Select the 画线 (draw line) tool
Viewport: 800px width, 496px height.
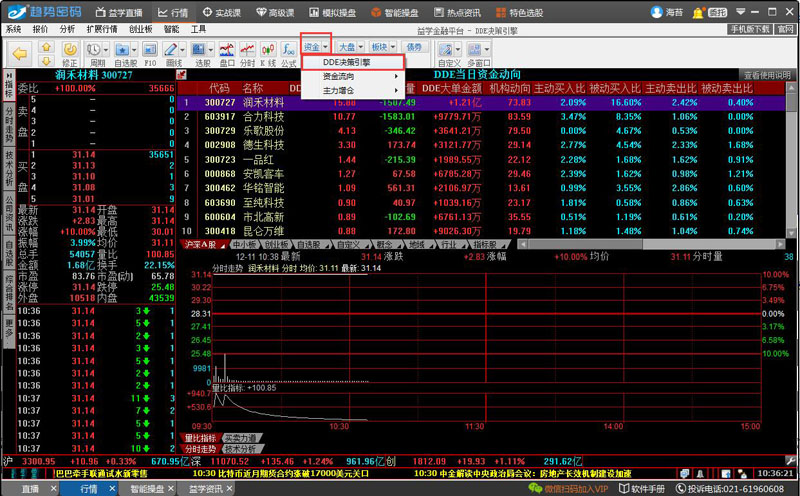pos(175,53)
